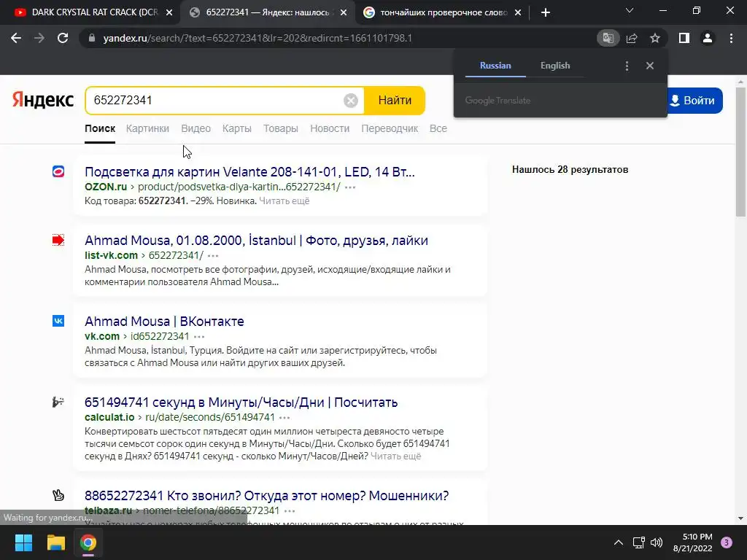Open options dots for vk.com result
The width and height of the screenshot is (747, 560).
pos(199,337)
